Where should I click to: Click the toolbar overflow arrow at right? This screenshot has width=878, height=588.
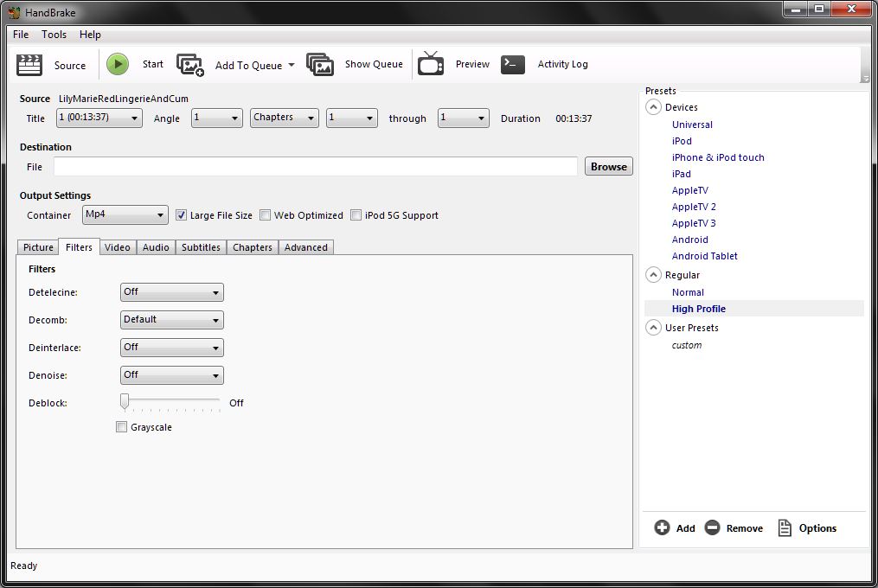click(x=865, y=79)
